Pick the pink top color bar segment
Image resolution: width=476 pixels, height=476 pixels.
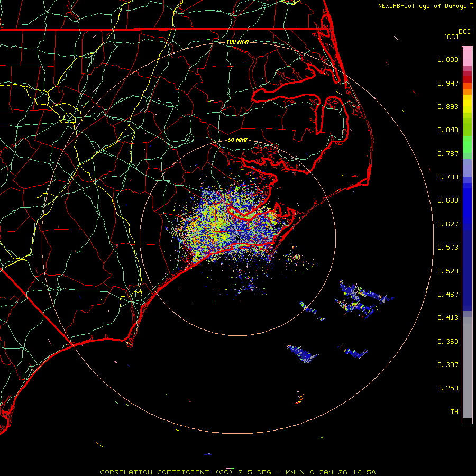[467, 56]
